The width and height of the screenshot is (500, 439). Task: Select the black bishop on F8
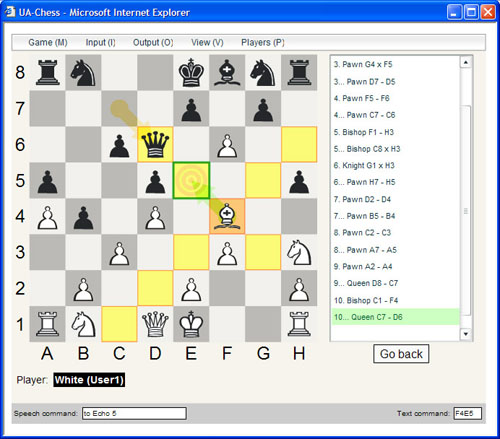click(227, 73)
